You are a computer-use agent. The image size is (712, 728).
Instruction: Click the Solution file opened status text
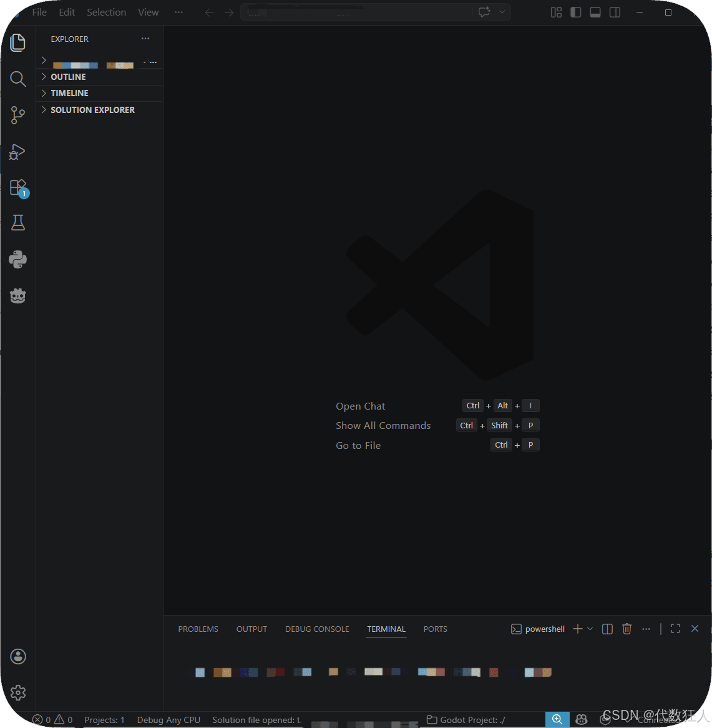coord(256,720)
